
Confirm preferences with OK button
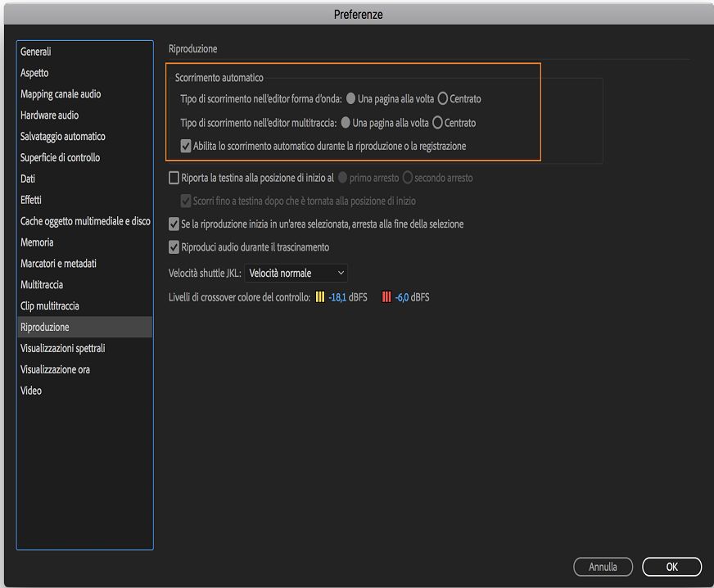click(x=671, y=567)
